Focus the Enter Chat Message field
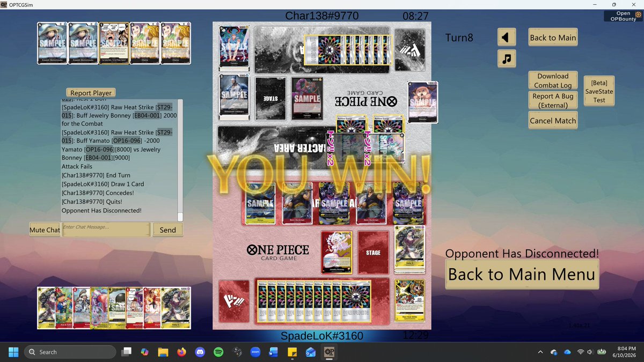 pos(106,229)
